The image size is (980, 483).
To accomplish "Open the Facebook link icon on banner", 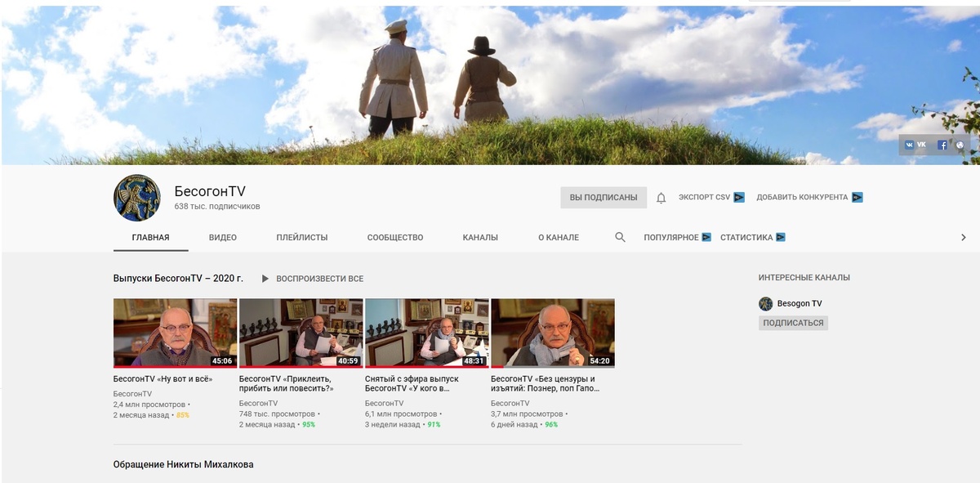I will [942, 145].
